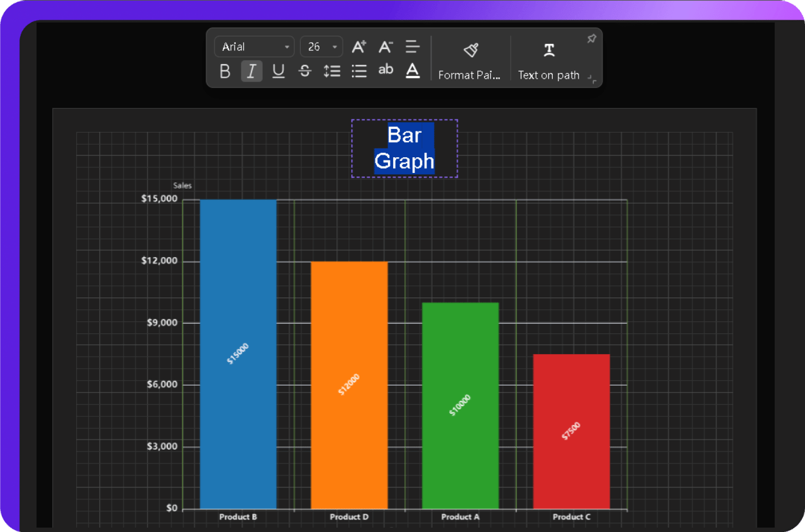The image size is (805, 532).
Task: Click the $12000 data label
Action: coord(349,384)
